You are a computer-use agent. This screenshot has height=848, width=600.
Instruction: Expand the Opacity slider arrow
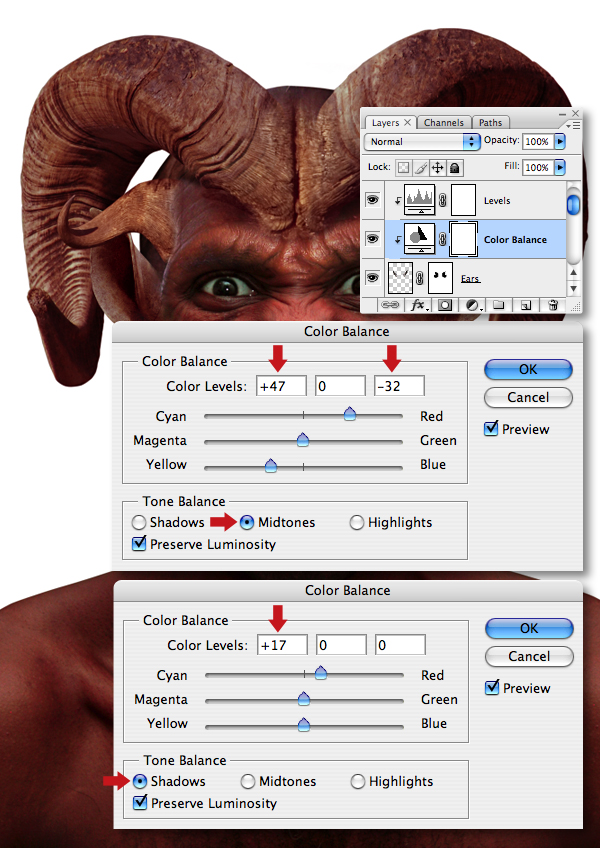[560, 141]
